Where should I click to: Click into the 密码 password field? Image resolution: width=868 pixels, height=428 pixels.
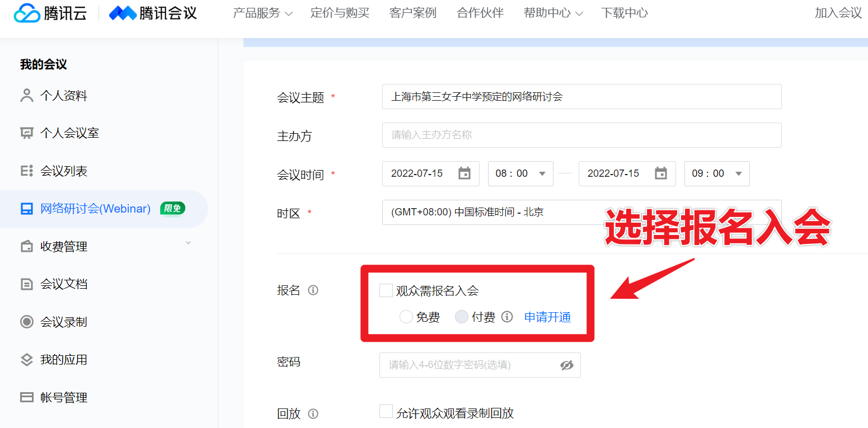480,365
